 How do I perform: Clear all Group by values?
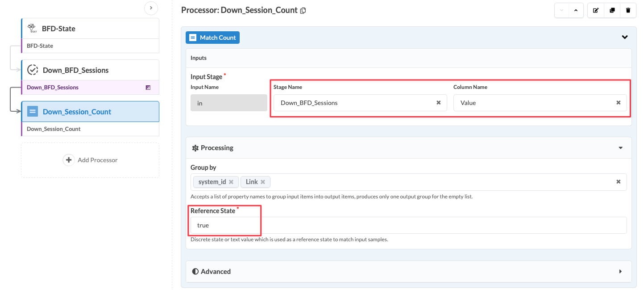coord(619,182)
